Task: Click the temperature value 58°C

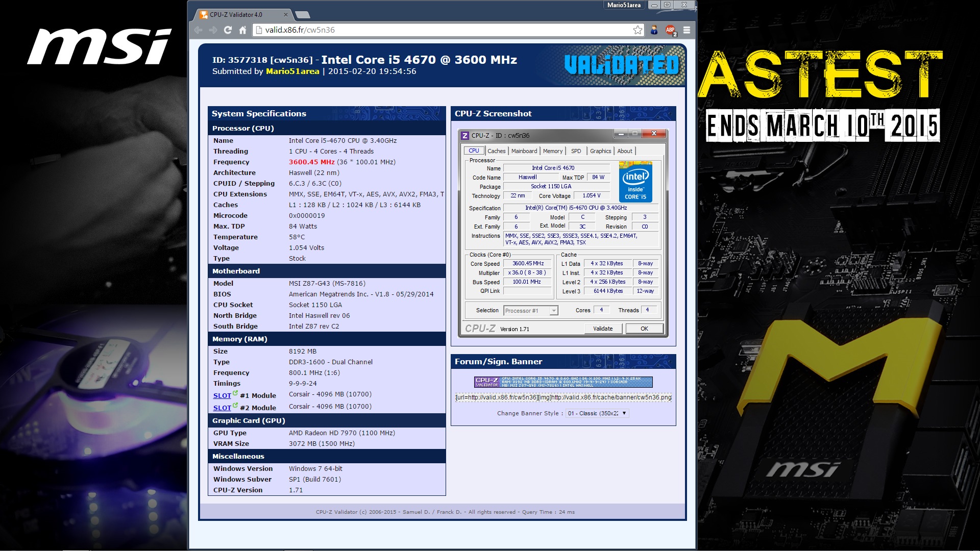Action: coord(297,237)
